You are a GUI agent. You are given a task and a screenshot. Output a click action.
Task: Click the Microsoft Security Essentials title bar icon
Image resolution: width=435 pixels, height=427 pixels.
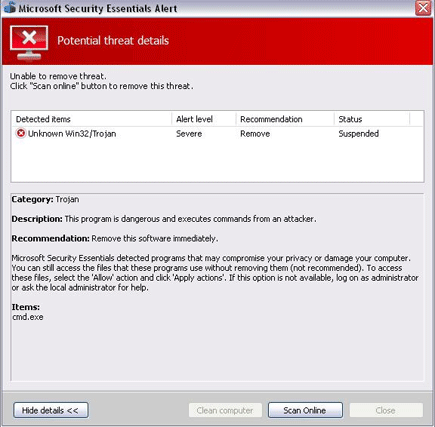tap(10, 7)
